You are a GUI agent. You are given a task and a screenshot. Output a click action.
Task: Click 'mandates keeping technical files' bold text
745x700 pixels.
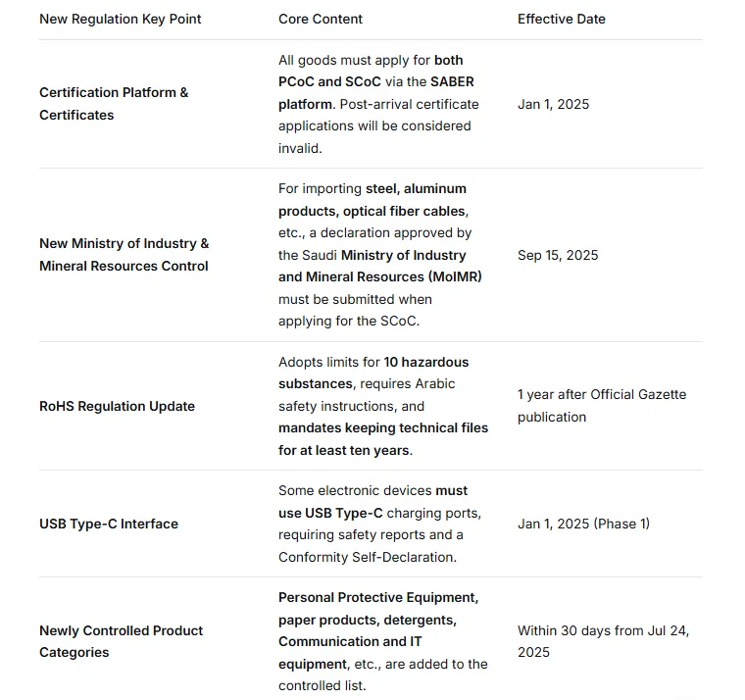tap(383, 428)
